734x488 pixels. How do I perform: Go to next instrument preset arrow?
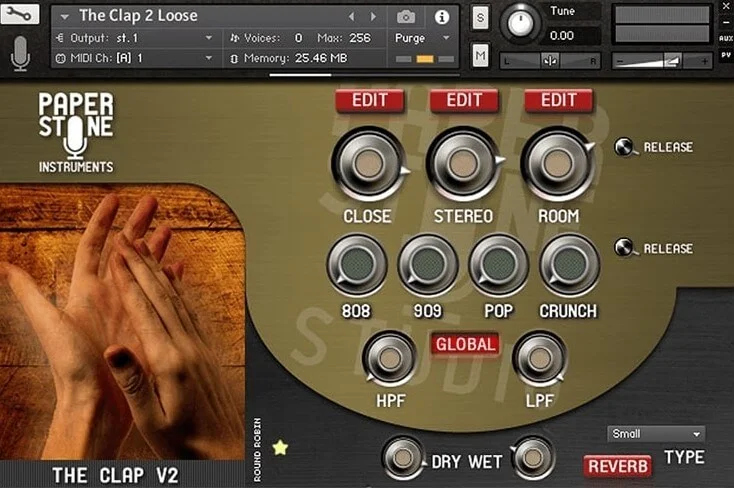[x=373, y=17]
